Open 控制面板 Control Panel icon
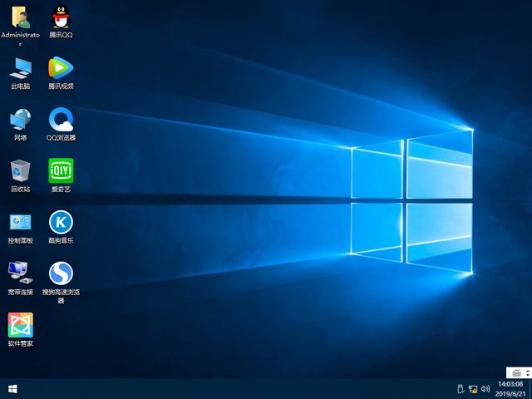 [x=20, y=223]
